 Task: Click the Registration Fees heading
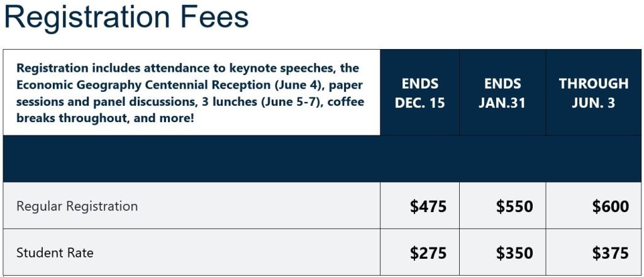pos(126,17)
